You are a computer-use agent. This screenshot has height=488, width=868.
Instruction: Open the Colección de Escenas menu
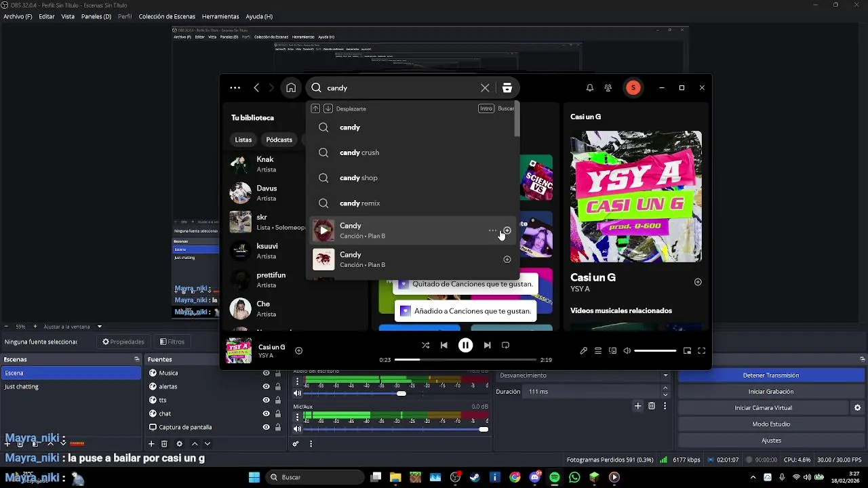(x=167, y=16)
